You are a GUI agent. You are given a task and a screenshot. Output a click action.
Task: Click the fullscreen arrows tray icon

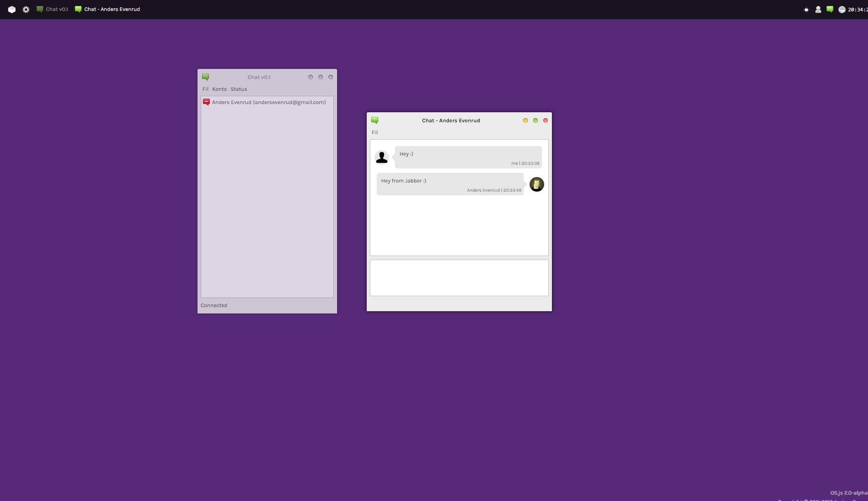point(806,10)
